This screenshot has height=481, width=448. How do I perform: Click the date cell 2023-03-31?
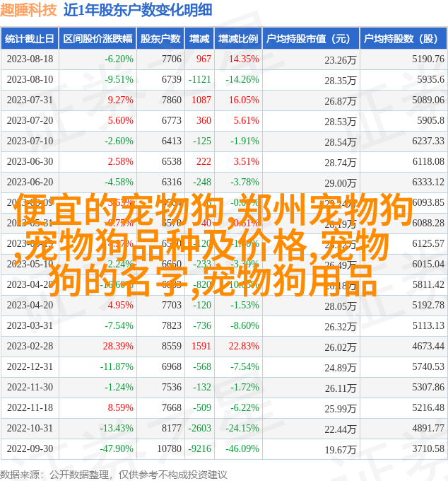pyautogui.click(x=30, y=326)
